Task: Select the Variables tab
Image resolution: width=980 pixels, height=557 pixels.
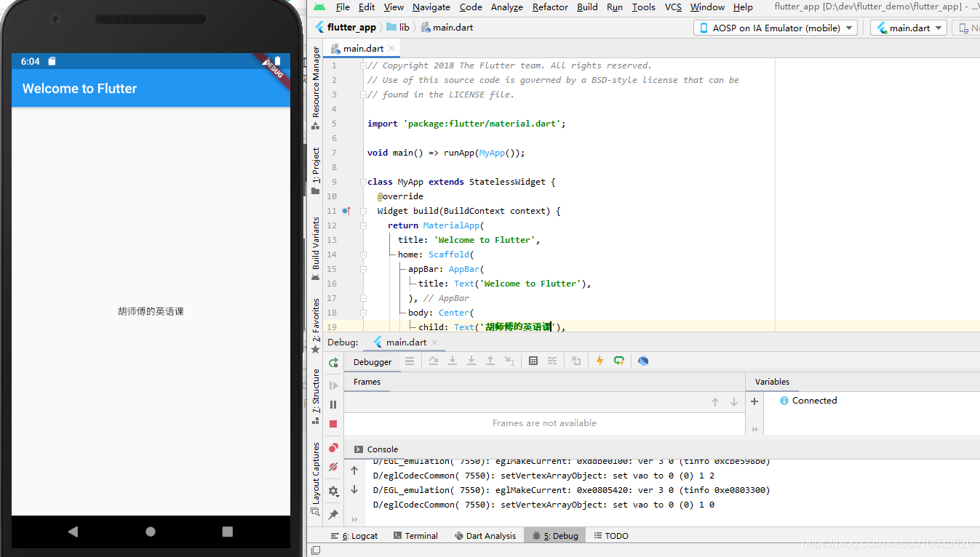Action: (x=772, y=382)
